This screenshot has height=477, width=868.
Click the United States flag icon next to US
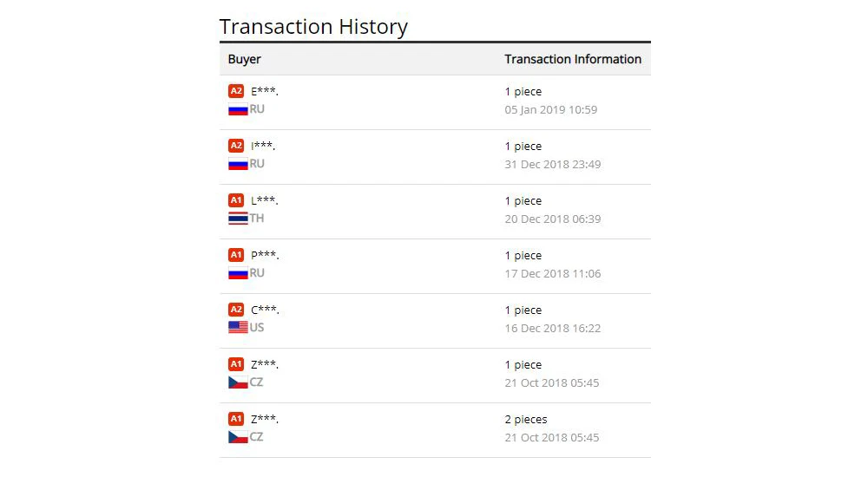click(x=238, y=328)
